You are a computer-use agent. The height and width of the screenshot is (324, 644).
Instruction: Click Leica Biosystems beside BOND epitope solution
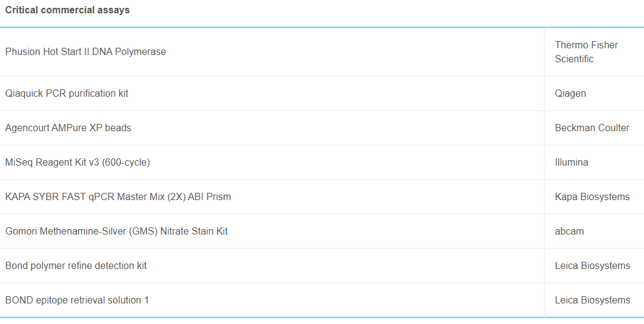point(593,300)
